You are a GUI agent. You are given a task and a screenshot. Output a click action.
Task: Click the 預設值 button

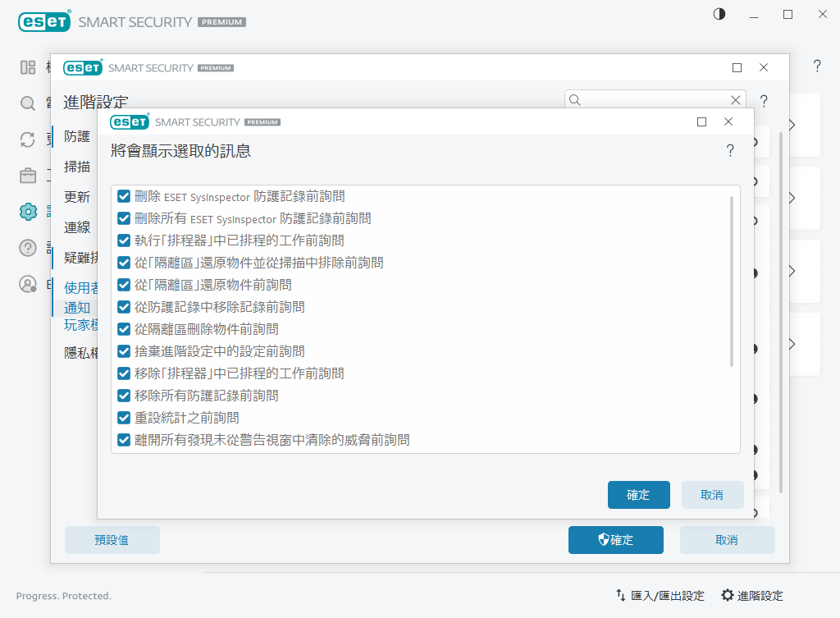coord(112,540)
